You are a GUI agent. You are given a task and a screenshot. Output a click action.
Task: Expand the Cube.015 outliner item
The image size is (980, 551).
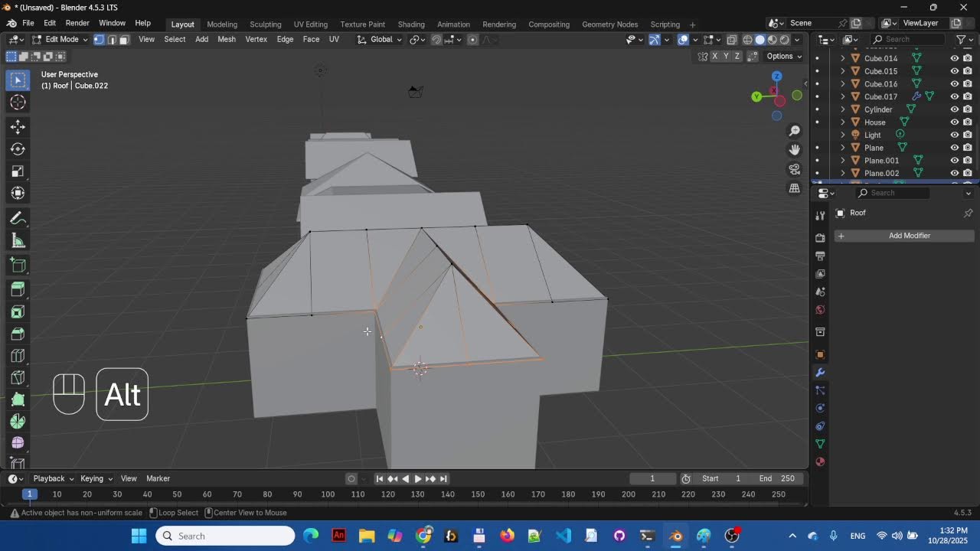click(843, 71)
